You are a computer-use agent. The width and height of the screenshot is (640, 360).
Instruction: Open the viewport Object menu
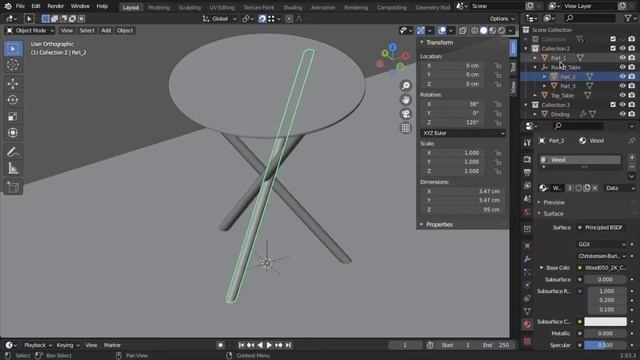click(x=125, y=31)
